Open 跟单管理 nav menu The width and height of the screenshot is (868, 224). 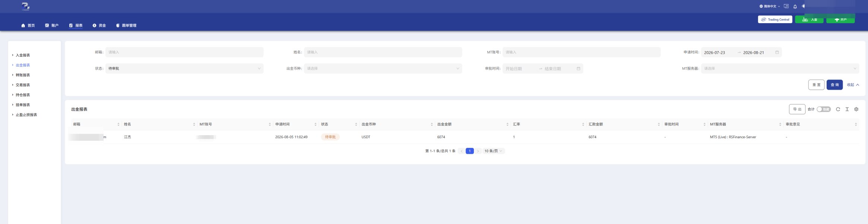tap(126, 25)
